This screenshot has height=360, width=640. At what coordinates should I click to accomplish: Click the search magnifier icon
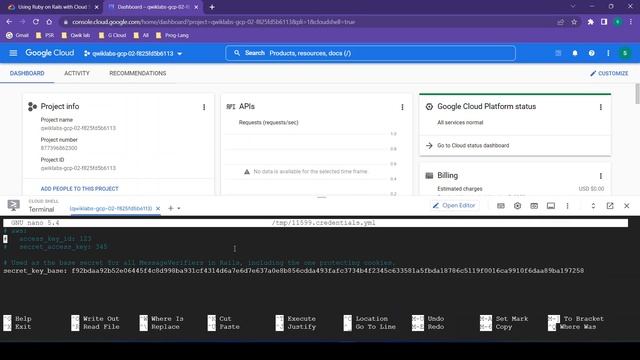[237, 53]
